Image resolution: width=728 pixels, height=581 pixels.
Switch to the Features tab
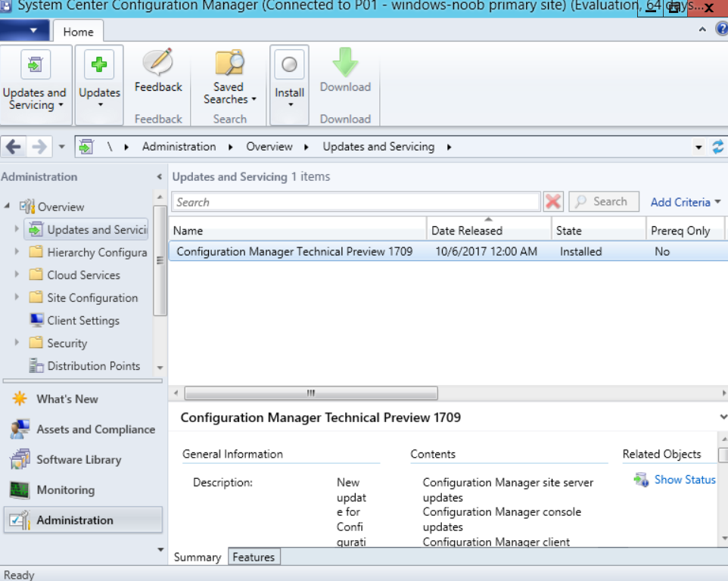pyautogui.click(x=254, y=557)
